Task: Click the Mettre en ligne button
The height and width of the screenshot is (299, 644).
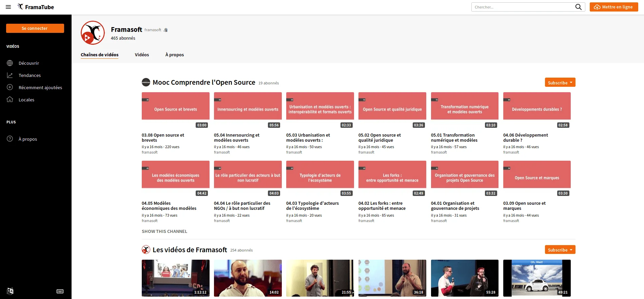Action: [614, 7]
